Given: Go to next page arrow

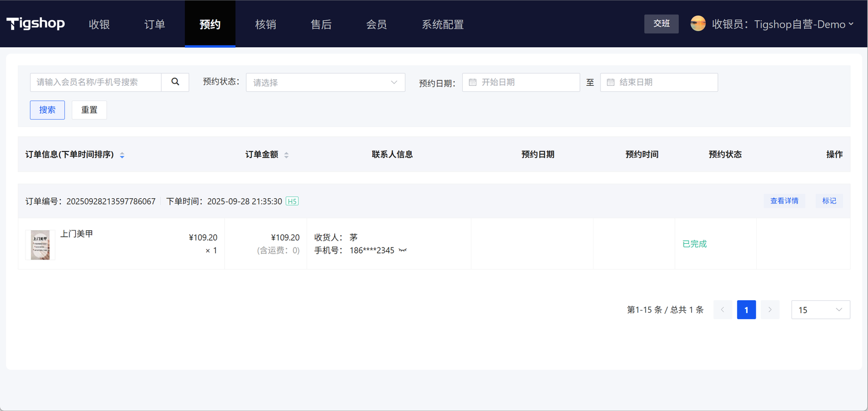Looking at the screenshot, I should (x=770, y=310).
